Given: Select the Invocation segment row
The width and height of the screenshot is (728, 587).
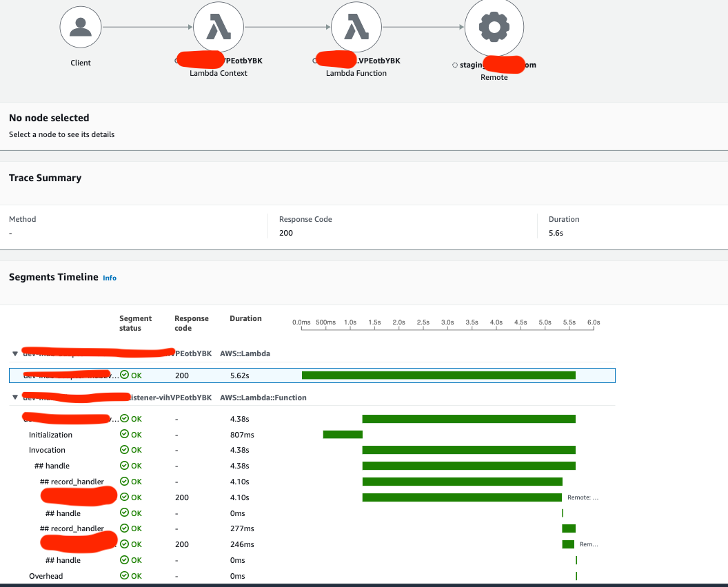Looking at the screenshot, I should pos(312,450).
